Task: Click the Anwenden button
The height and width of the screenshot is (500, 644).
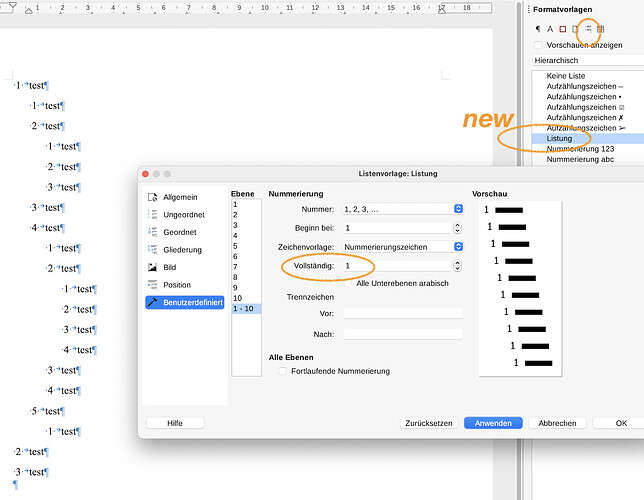Action: (x=493, y=423)
